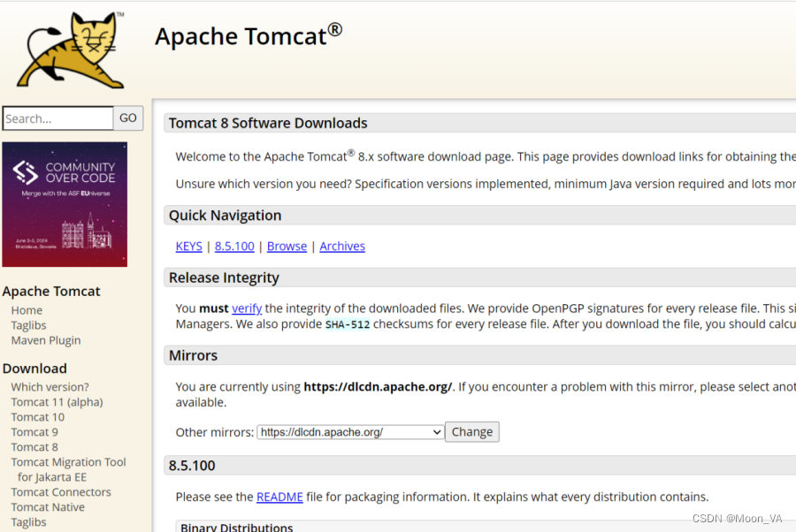Open the KEYS link
Screen dimensions: 796x532
[189, 247]
